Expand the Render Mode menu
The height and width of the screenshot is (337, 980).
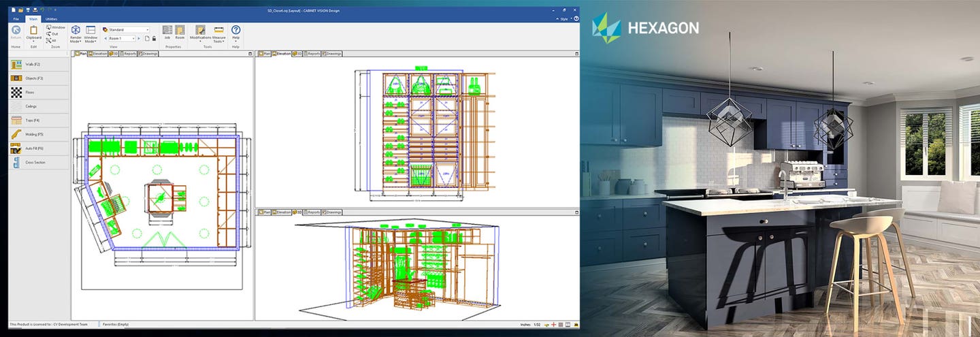point(76,34)
